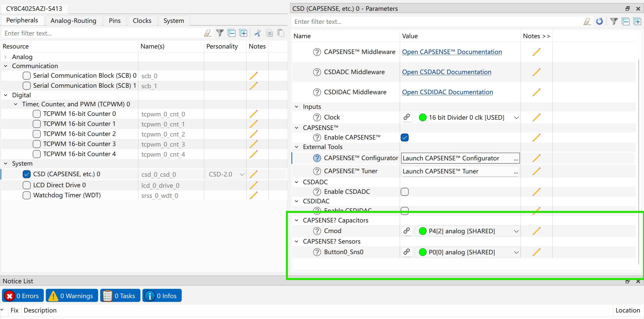
Task: Clear the Peripherals filter text with eraser icon
Action: click(x=208, y=33)
